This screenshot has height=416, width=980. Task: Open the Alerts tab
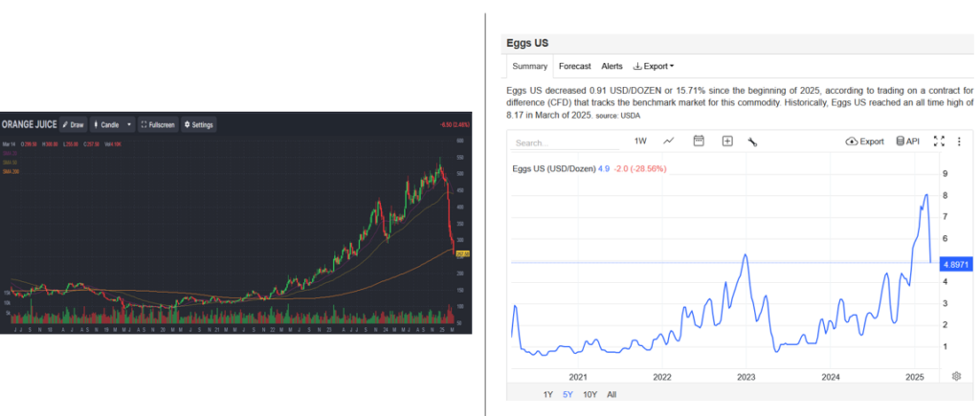(612, 66)
